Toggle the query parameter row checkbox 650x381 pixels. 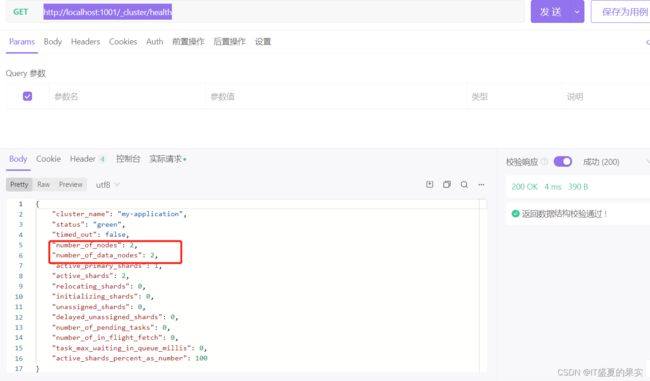27,96
